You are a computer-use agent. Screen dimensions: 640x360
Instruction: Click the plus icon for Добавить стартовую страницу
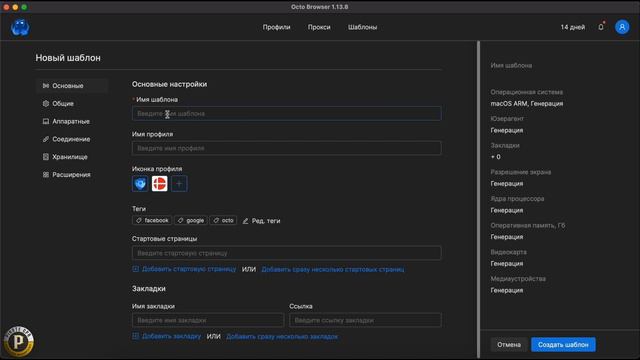136,269
